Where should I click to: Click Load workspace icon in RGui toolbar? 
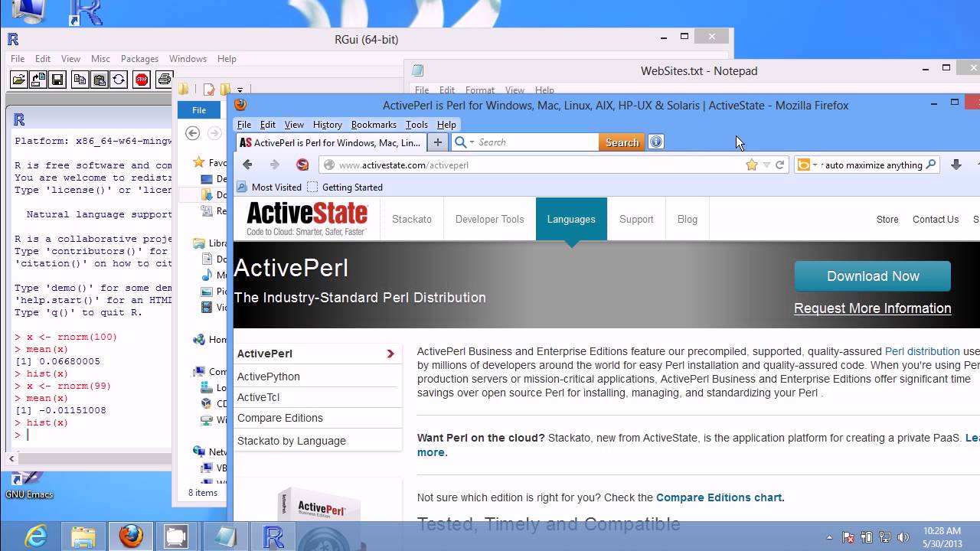coord(38,79)
